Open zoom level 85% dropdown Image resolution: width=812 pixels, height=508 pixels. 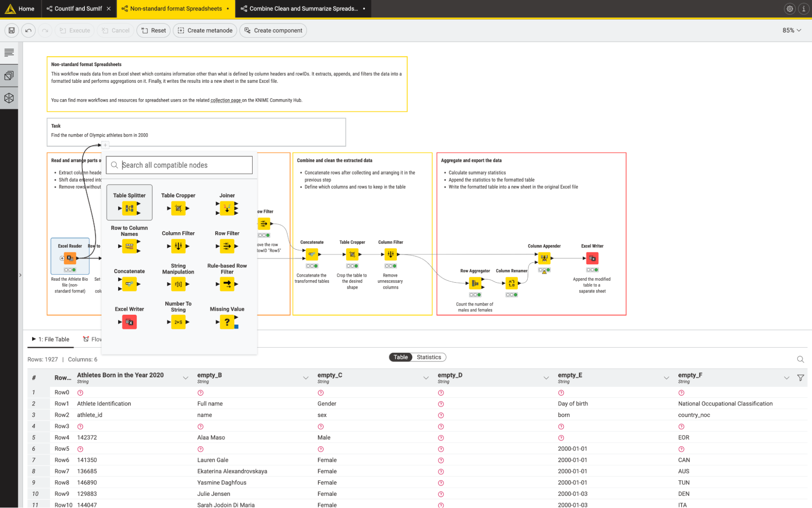792,30
